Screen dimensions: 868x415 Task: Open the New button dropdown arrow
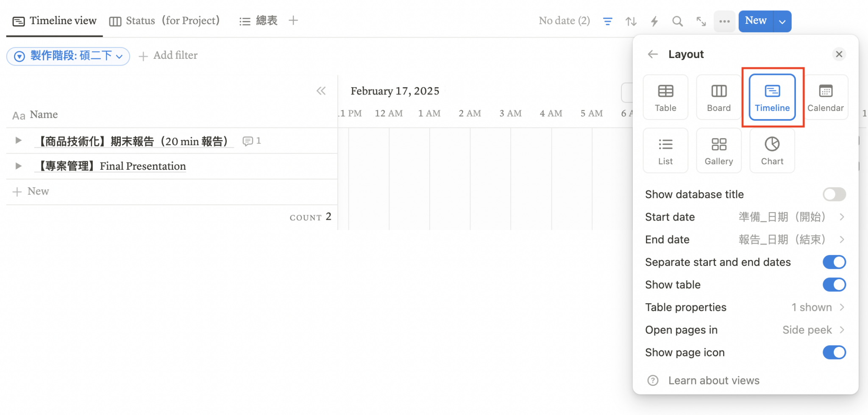coord(782,21)
